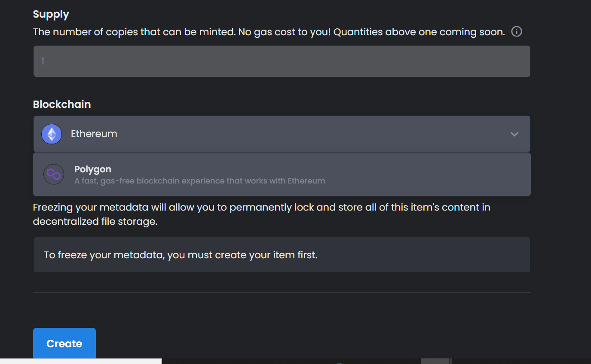
Task: Focus the Supply quantity input field
Action: 282,61
